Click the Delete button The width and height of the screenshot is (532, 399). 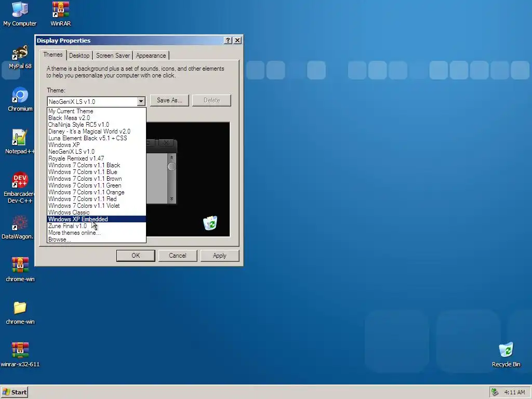(212, 100)
